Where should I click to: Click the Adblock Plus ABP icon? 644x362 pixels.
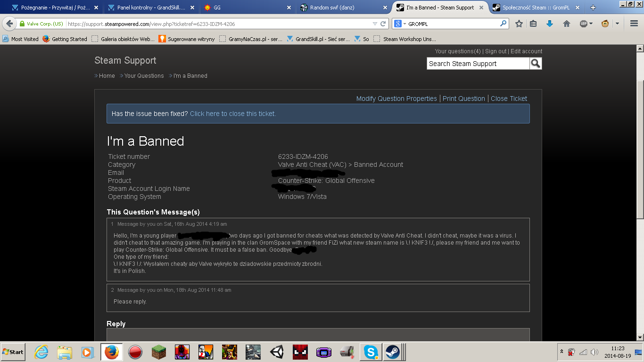pyautogui.click(x=584, y=24)
